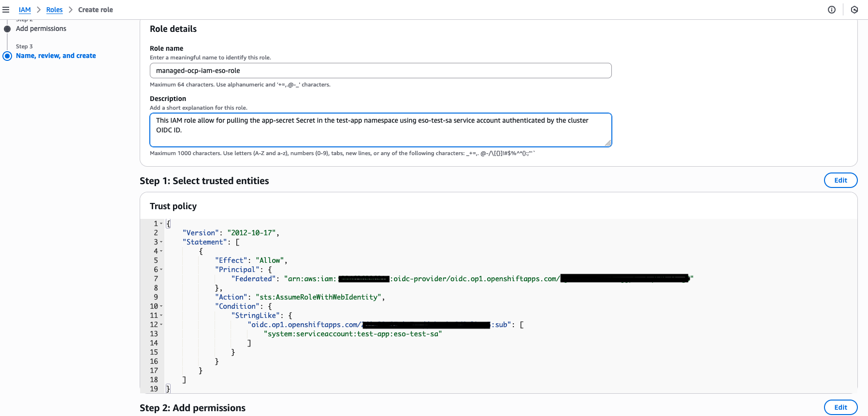The width and height of the screenshot is (868, 416).
Task: Click the Description box resize handle
Action: (608, 143)
